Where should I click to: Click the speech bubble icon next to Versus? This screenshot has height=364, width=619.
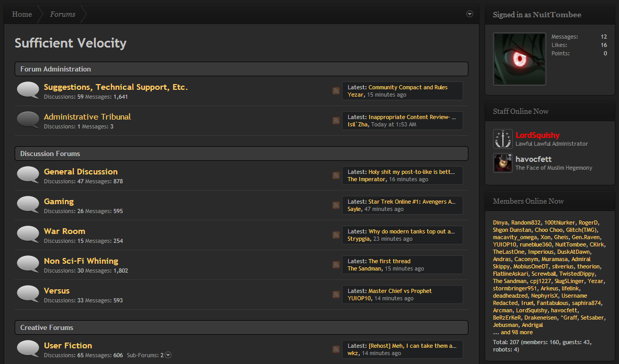tap(28, 294)
